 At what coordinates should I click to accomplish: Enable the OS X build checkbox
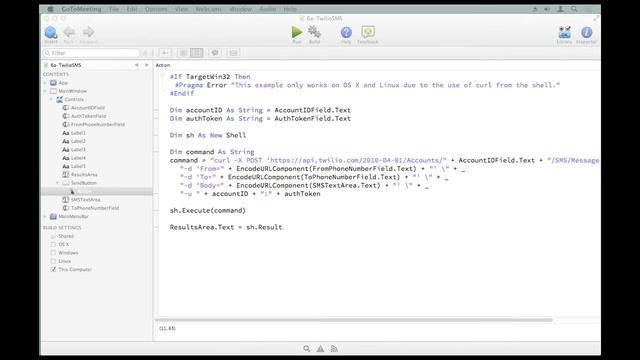pyautogui.click(x=53, y=244)
